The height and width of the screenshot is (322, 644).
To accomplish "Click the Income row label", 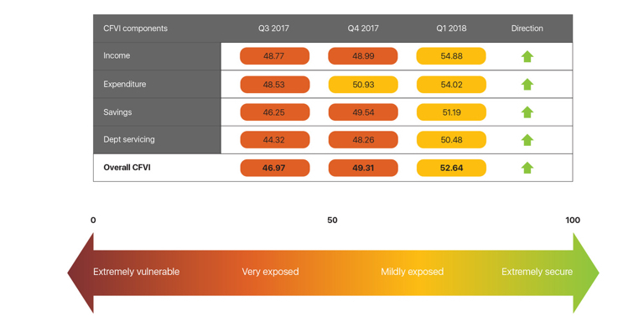I will tap(117, 55).
